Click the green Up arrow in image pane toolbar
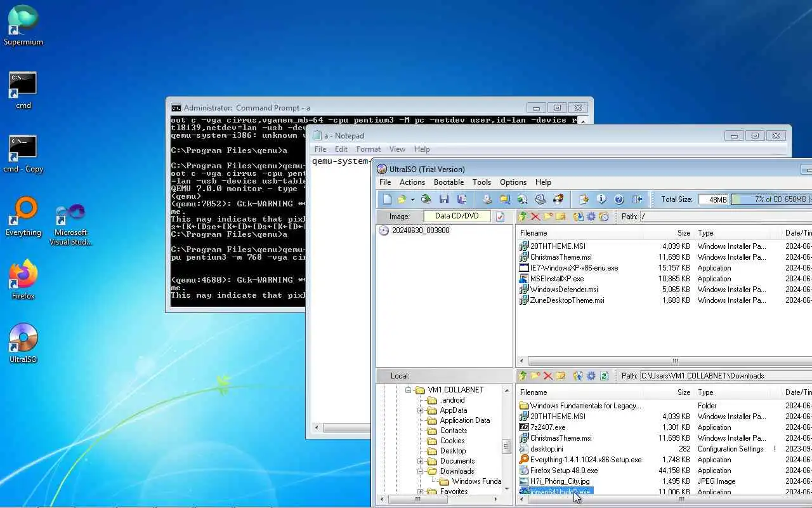This screenshot has height=508, width=812. click(x=523, y=217)
